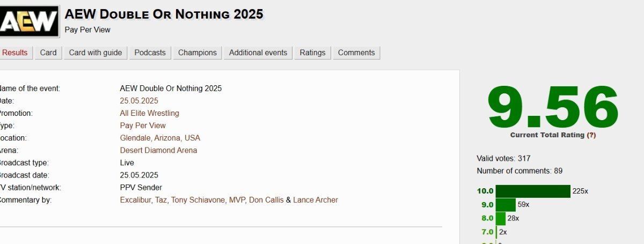View the Ratings tab
This screenshot has width=644, height=244.
(312, 53)
